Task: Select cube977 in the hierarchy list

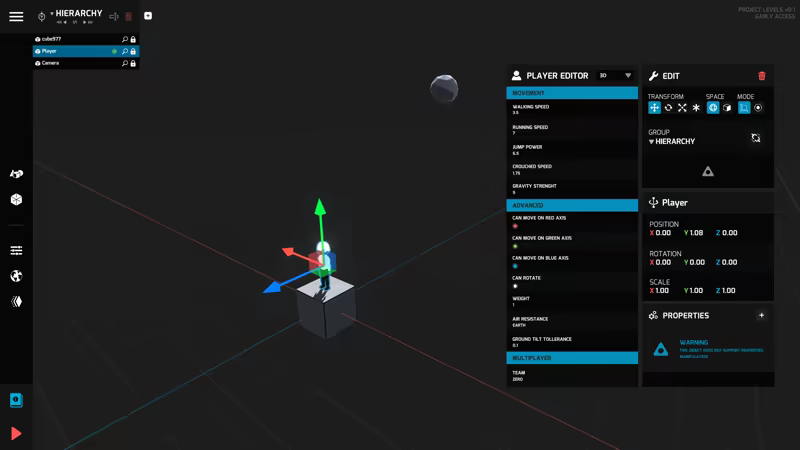Action: [x=52, y=39]
